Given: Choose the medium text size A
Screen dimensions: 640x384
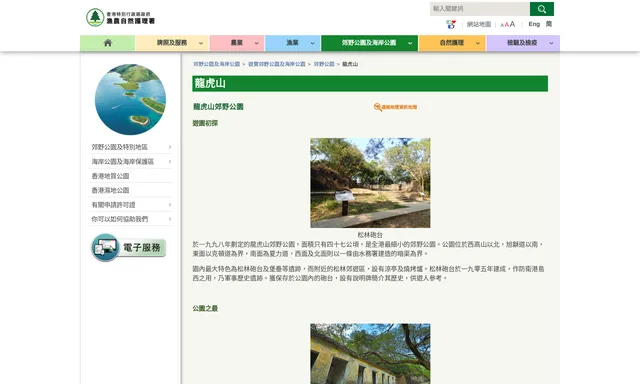Looking at the screenshot, I should [507, 25].
